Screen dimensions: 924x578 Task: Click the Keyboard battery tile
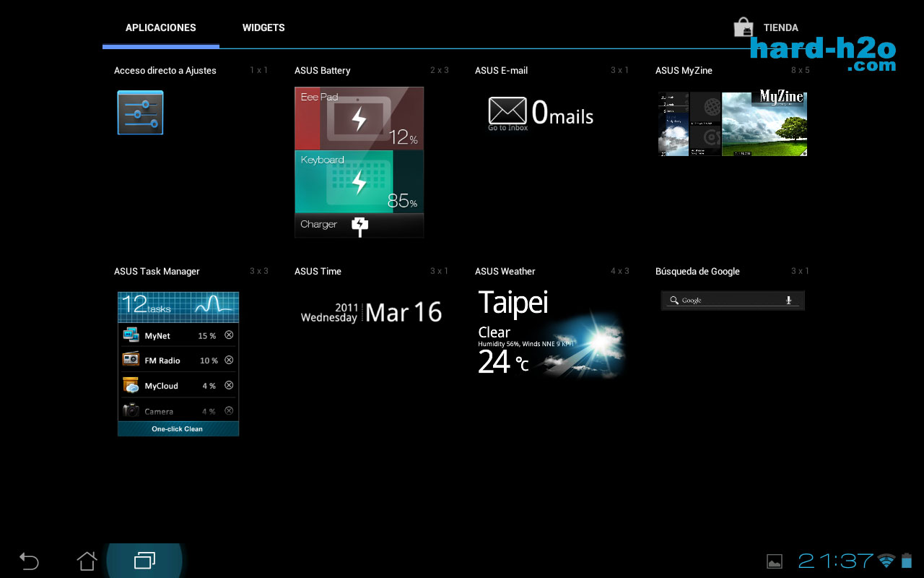[359, 181]
